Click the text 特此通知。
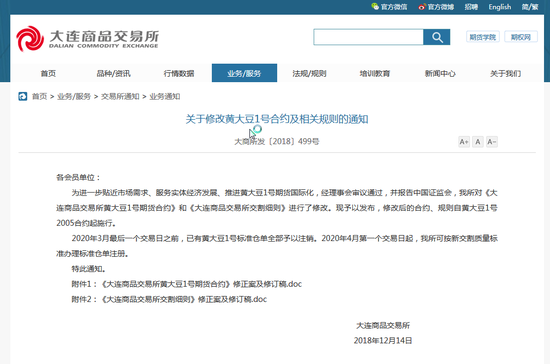This screenshot has height=364, width=550. 89,269
